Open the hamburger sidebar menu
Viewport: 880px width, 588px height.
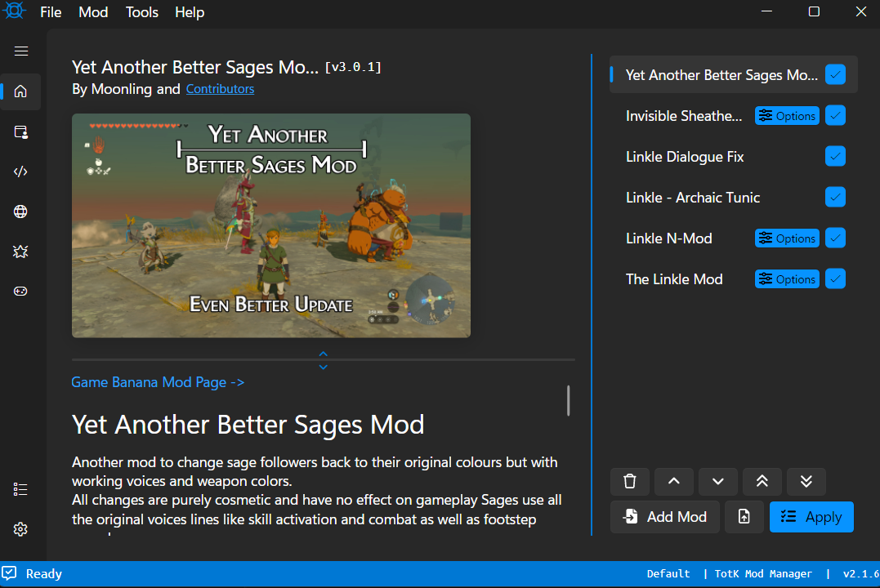[20, 51]
